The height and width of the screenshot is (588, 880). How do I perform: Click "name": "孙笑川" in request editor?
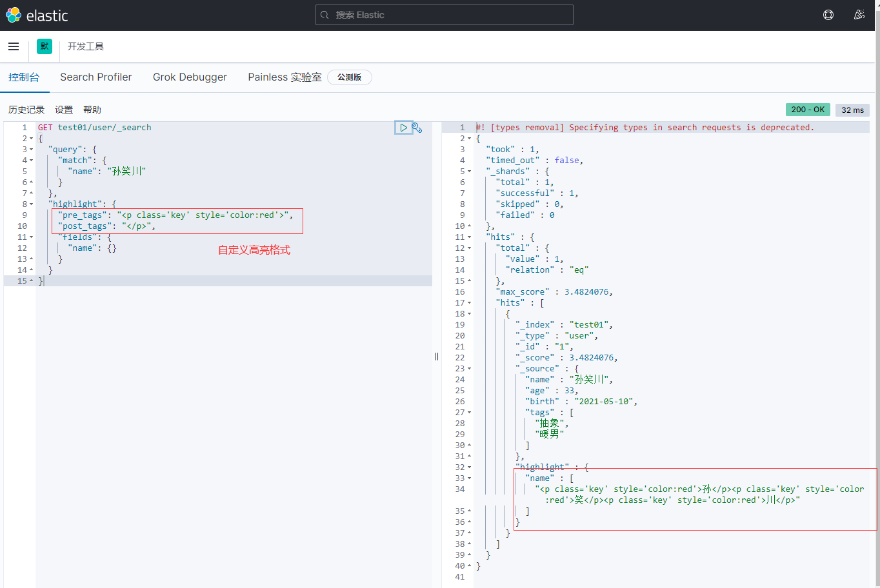(107, 171)
